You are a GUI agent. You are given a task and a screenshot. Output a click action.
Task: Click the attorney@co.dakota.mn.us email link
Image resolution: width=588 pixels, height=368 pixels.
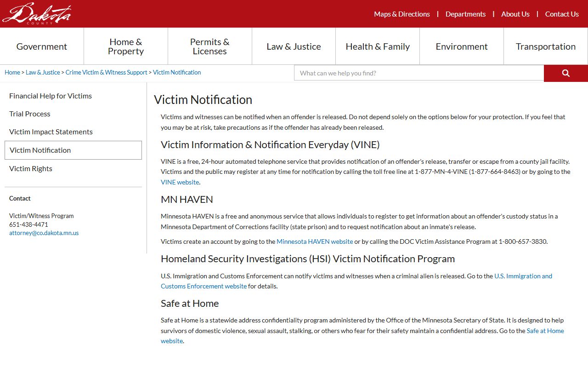pyautogui.click(x=44, y=233)
